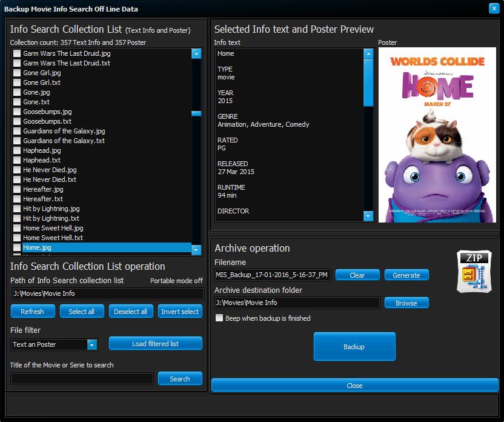Tick checkbox for Gone Girl.jpg

[x=17, y=73]
